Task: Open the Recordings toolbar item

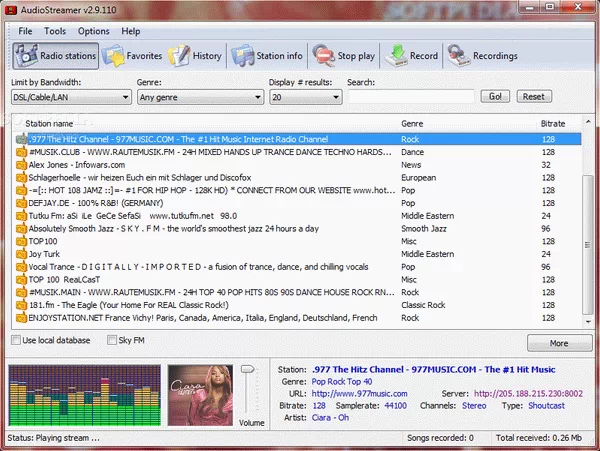Action: tap(482, 56)
